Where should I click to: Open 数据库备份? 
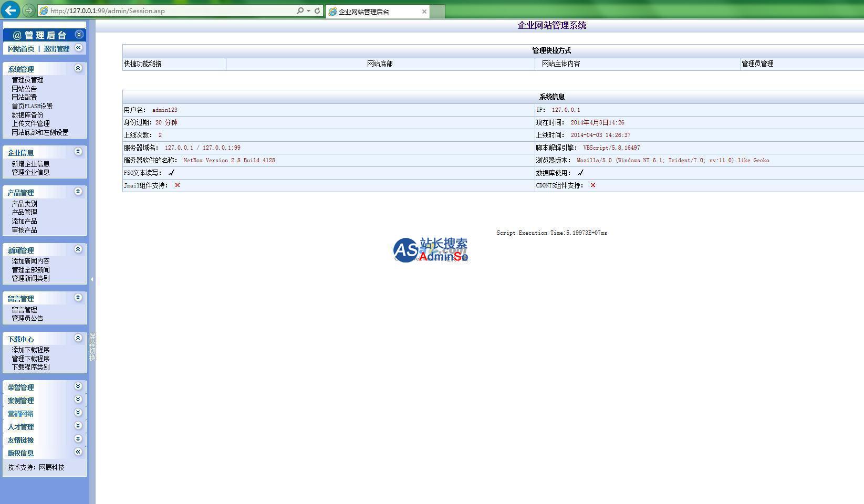pos(27,115)
